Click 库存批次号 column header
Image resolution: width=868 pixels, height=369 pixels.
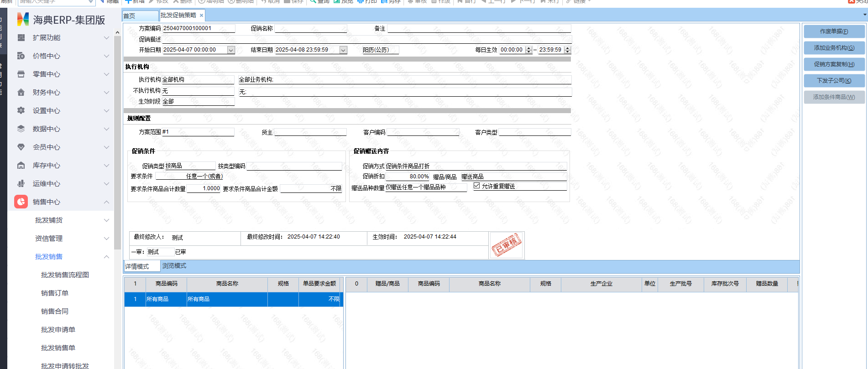[x=725, y=284]
